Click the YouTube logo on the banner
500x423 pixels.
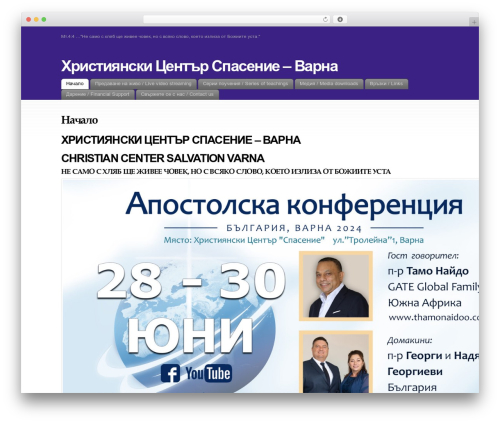pos(209,373)
